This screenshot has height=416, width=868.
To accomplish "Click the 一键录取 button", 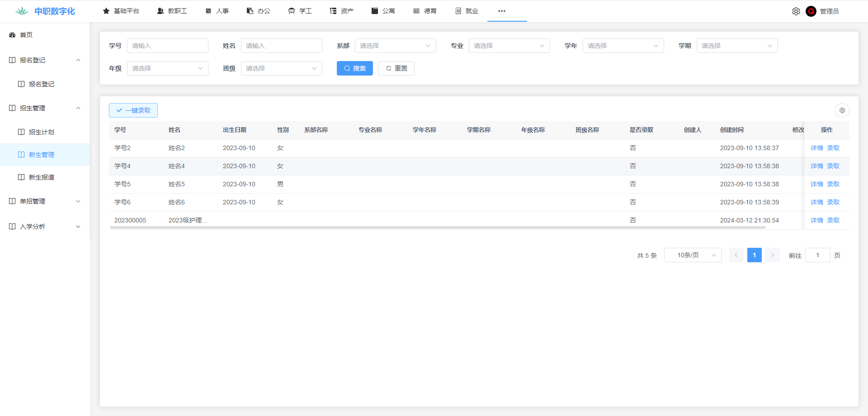I will (133, 110).
